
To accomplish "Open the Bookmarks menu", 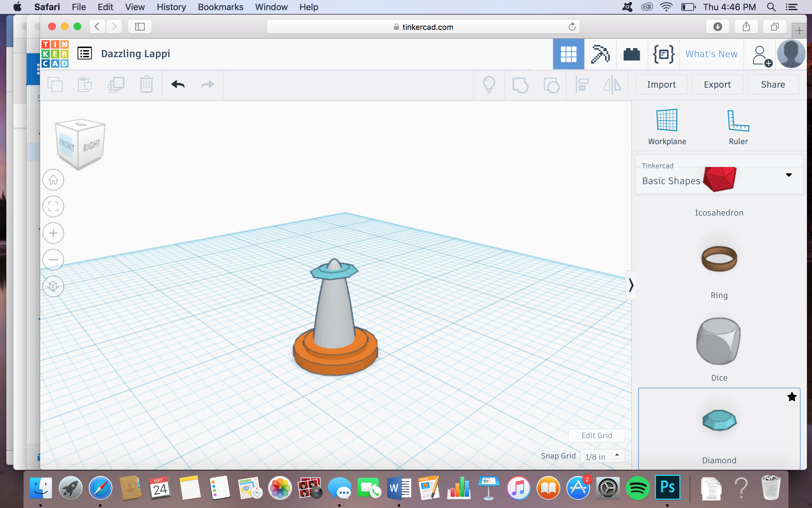I will (220, 7).
